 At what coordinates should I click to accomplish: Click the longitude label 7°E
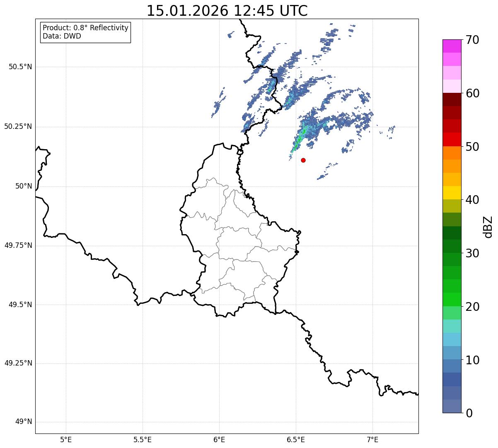pyautogui.click(x=373, y=439)
